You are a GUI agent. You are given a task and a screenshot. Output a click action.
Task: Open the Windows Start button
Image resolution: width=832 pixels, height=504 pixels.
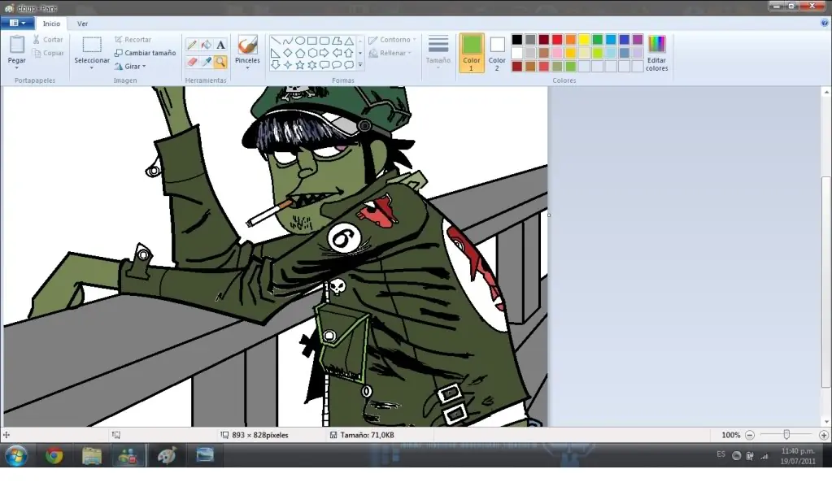click(16, 456)
